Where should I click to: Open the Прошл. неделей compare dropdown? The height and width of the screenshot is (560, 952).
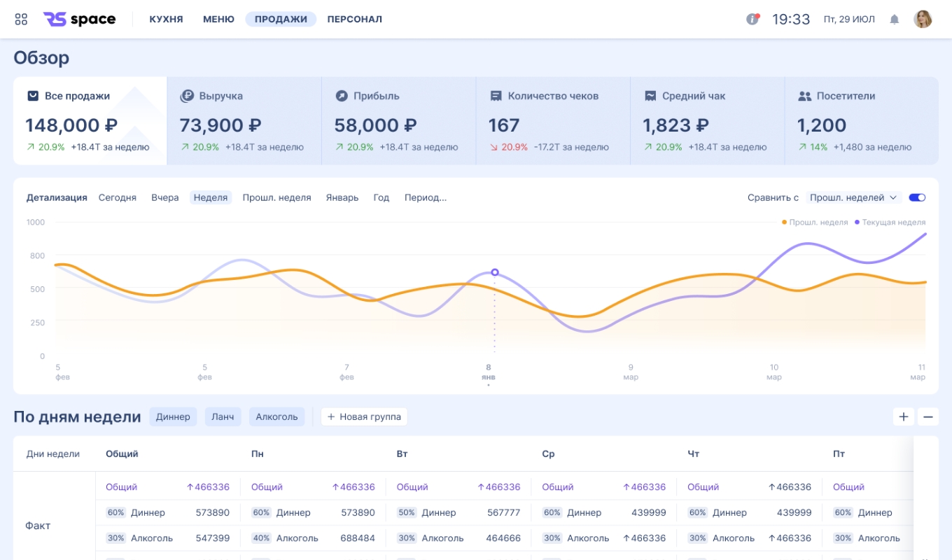(x=853, y=197)
